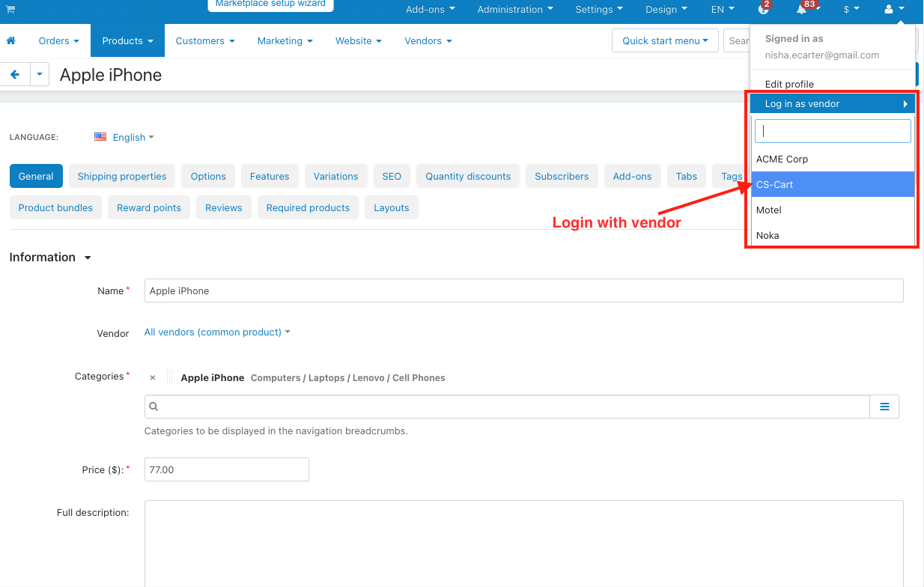Switch to the General tab

(36, 176)
